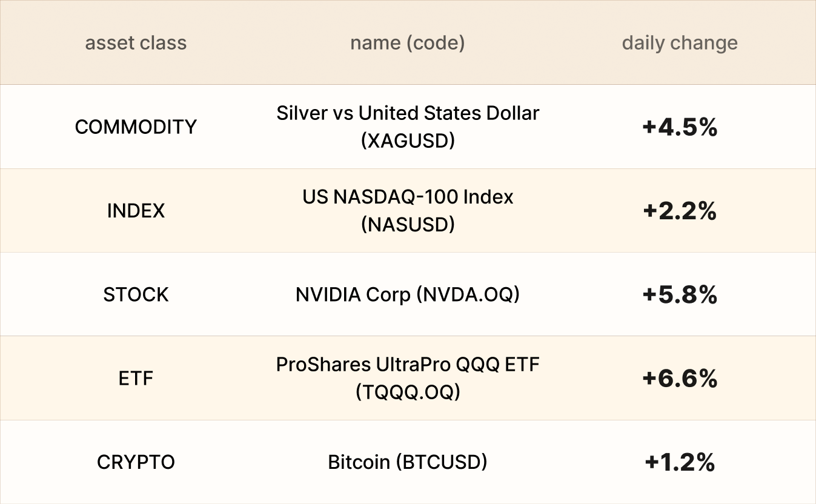816x504 pixels.
Task: Click the "daily change" column header
Action: (x=680, y=43)
